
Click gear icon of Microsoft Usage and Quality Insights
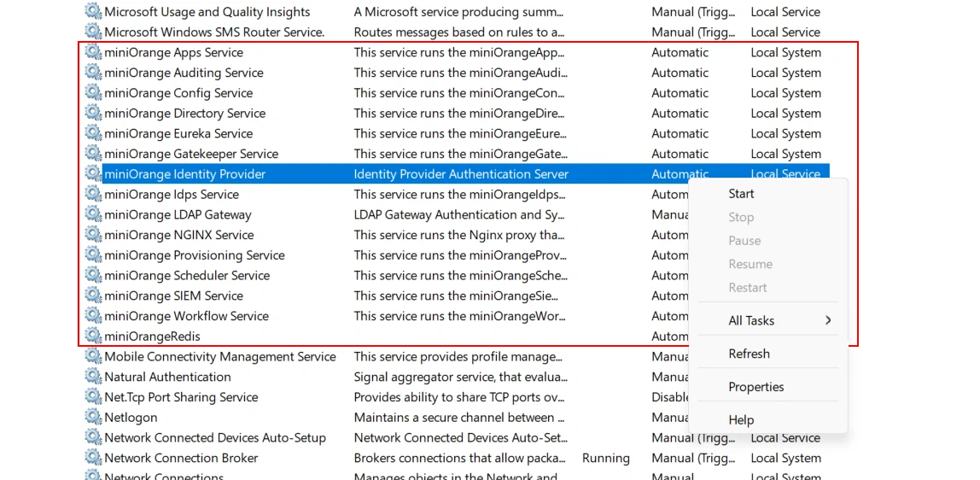pos(93,11)
